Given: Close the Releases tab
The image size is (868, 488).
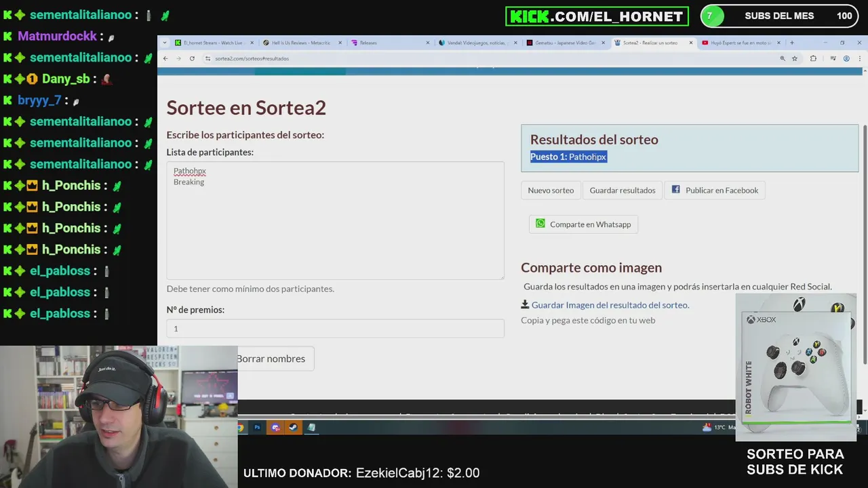Looking at the screenshot, I should pos(428,43).
